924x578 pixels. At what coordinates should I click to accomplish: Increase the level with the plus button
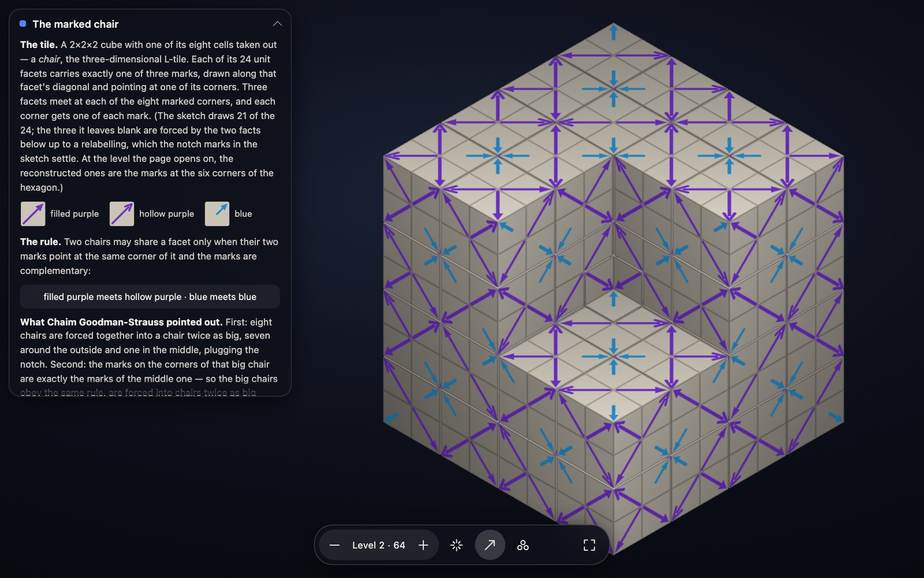pos(423,545)
